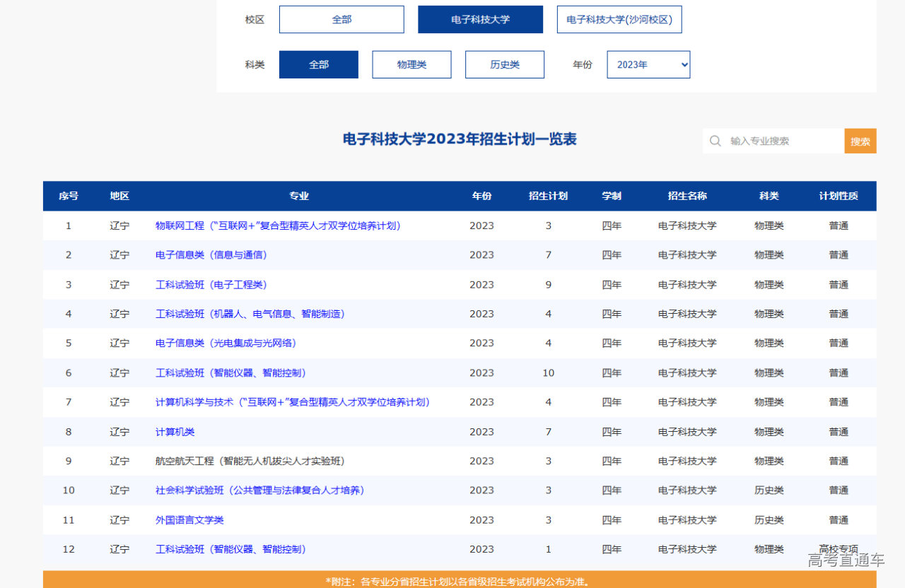Screen dimensions: 905x588
Task: Click the 搜索 button
Action: point(860,141)
